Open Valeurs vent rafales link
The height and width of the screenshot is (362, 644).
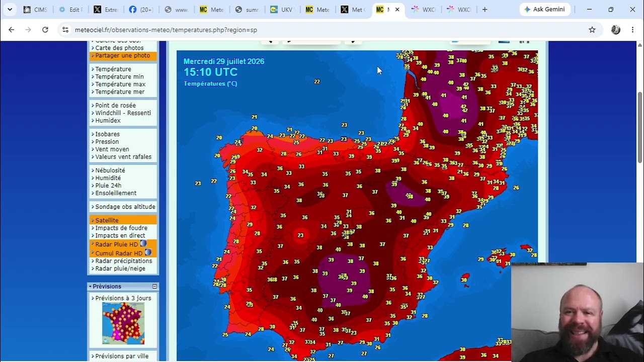(123, 156)
